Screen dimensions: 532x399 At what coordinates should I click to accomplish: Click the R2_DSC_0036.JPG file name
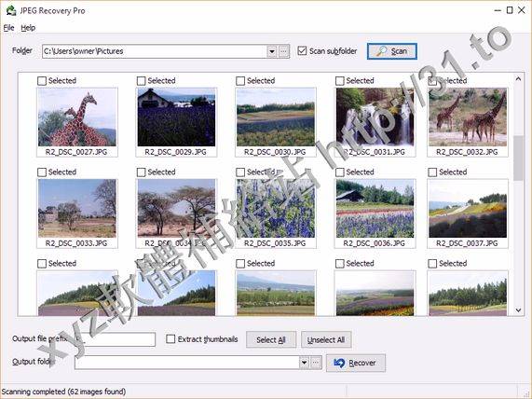pos(375,243)
